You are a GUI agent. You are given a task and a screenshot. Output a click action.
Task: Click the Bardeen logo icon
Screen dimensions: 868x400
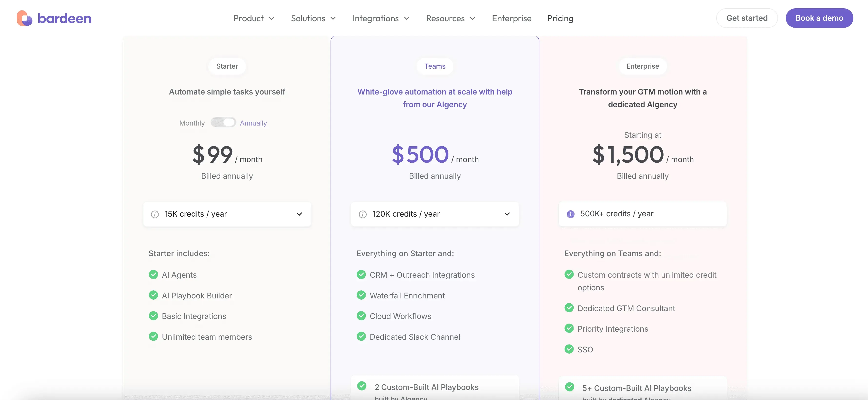click(25, 18)
